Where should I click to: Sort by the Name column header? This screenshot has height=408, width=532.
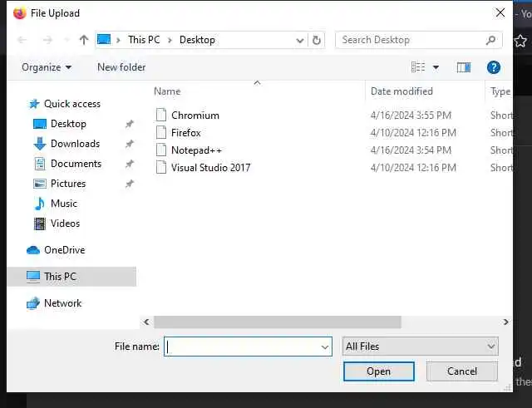(167, 91)
